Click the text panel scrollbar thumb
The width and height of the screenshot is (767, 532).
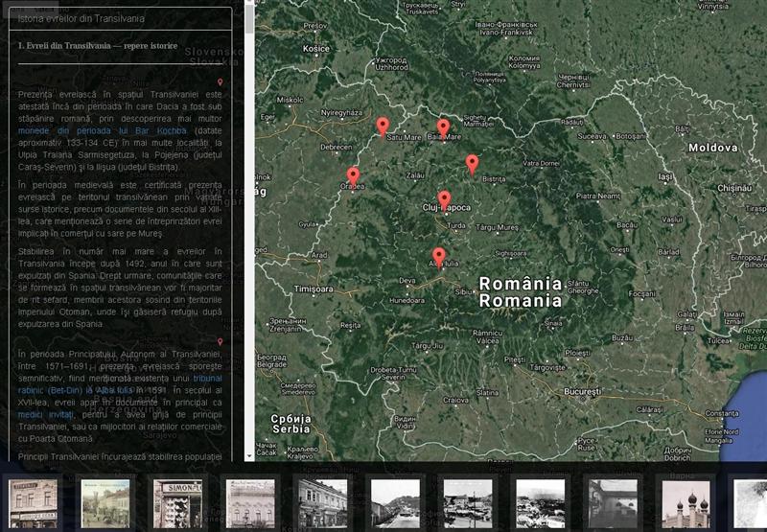[x=249, y=18]
